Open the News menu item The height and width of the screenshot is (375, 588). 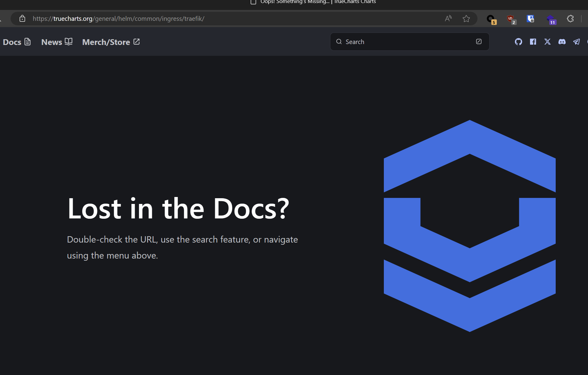point(56,42)
